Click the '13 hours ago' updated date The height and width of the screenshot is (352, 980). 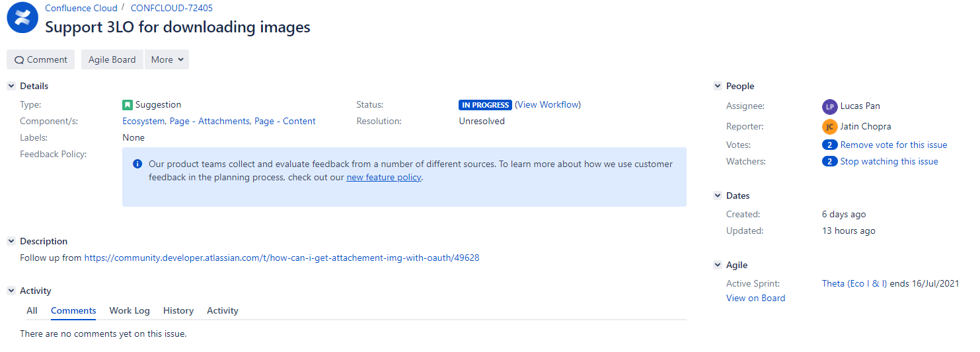click(x=848, y=230)
